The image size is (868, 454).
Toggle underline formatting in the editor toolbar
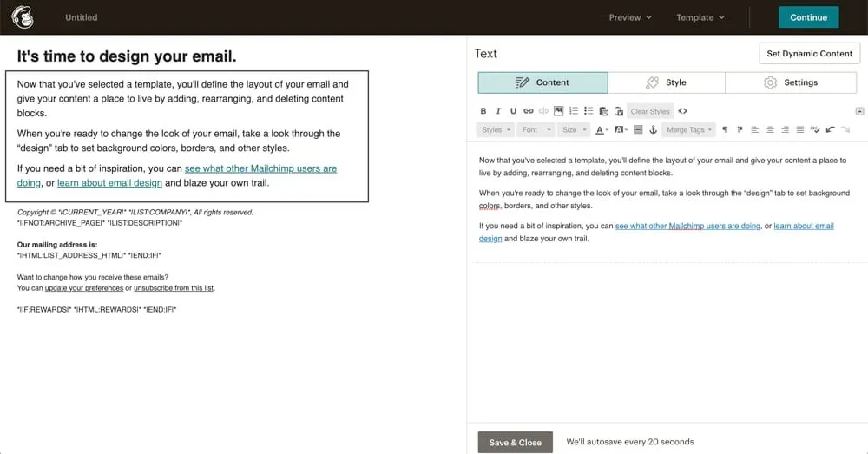(513, 111)
